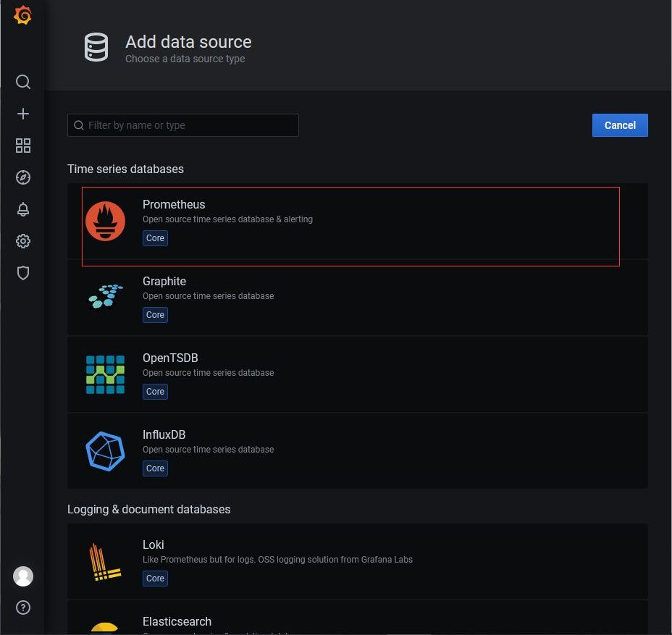Select the Elasticsearch data source title
This screenshot has width=672, height=635.
[x=177, y=621]
